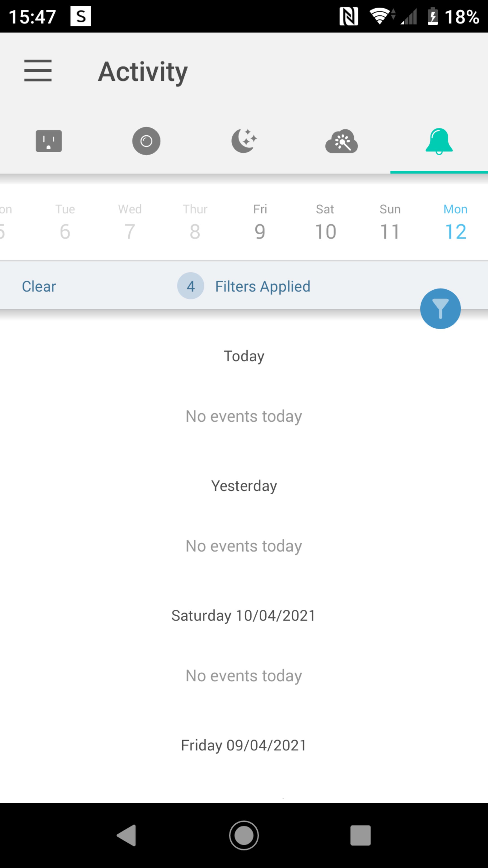
Task: Tap the Filters Applied label
Action: click(263, 285)
